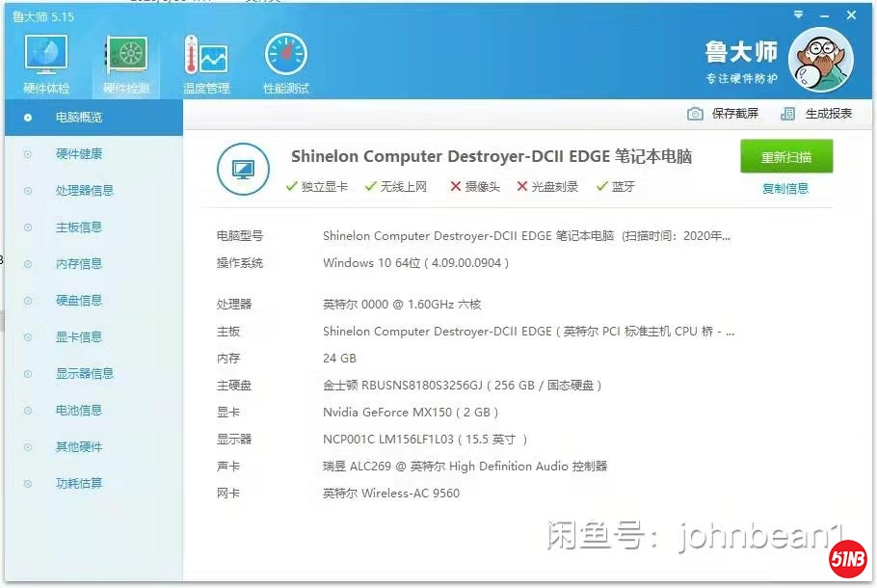Screen dimensions: 877x588
Task: Open 硬件健康 in the sidebar
Action: point(79,154)
